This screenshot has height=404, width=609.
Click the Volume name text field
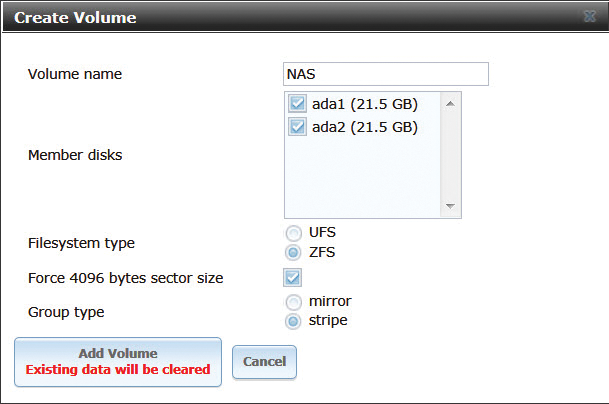(386, 75)
